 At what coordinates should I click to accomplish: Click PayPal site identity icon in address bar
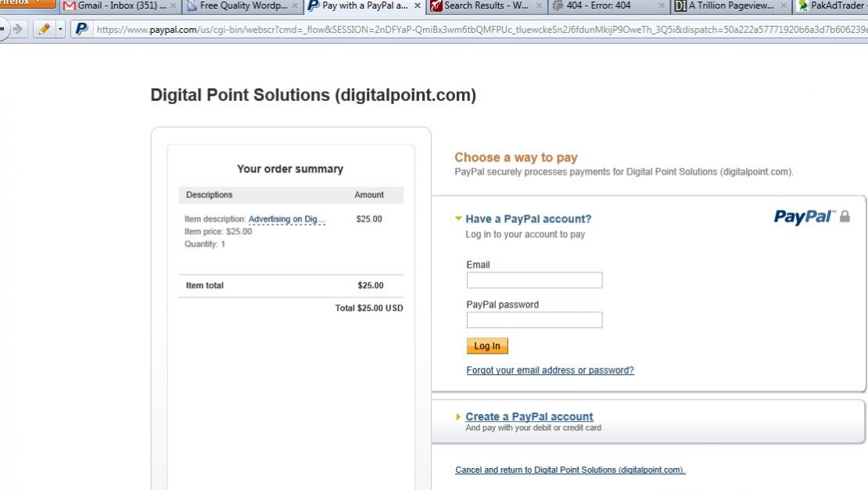[x=81, y=29]
